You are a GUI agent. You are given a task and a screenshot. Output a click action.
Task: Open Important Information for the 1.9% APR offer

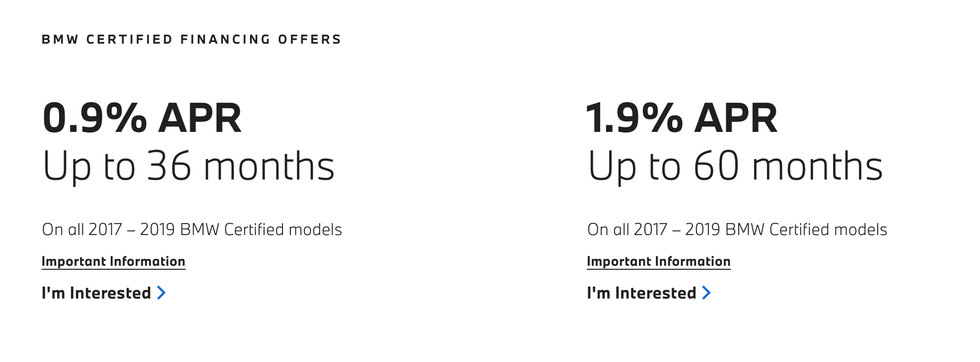click(659, 261)
